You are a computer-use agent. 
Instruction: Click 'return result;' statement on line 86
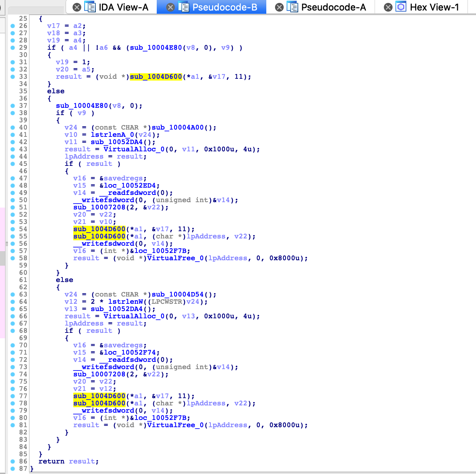69,461
